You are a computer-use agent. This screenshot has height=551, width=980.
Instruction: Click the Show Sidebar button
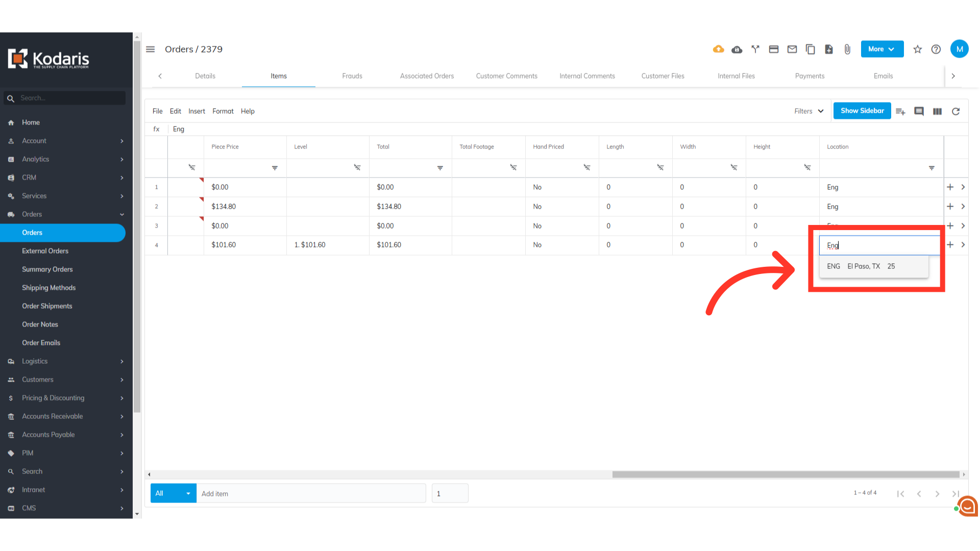[x=862, y=111]
